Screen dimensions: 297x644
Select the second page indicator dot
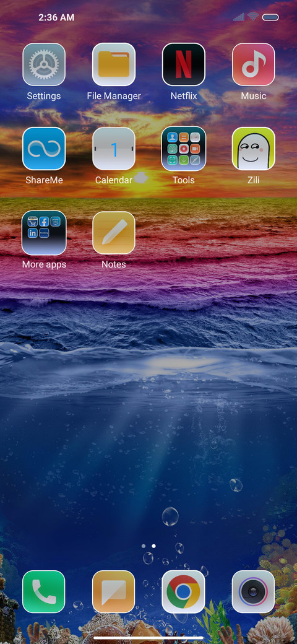pyautogui.click(x=154, y=546)
